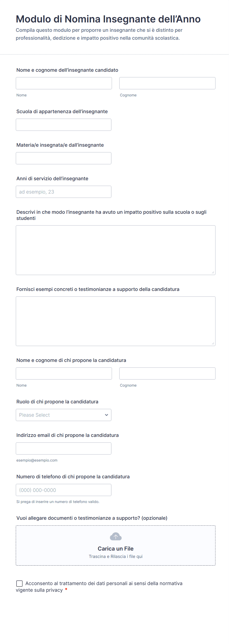Click the Anni di servizio field
Viewport: 229px width, 644px height.
tap(64, 192)
